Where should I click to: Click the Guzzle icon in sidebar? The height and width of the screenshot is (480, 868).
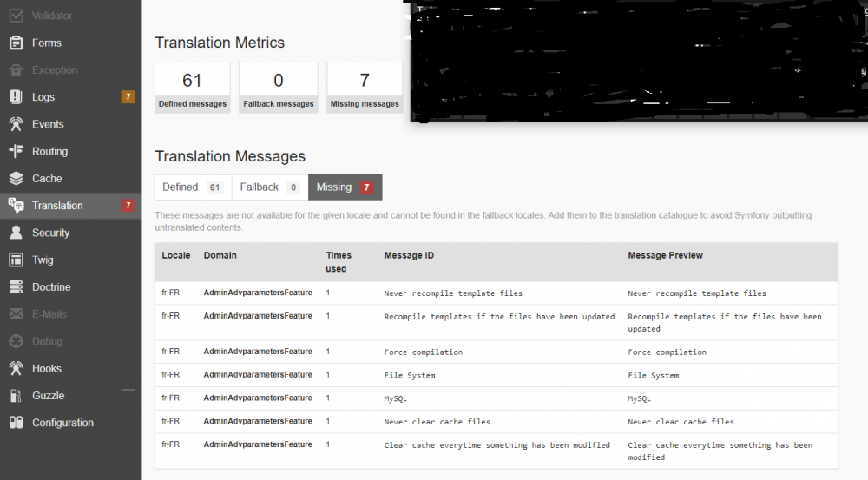(x=16, y=395)
